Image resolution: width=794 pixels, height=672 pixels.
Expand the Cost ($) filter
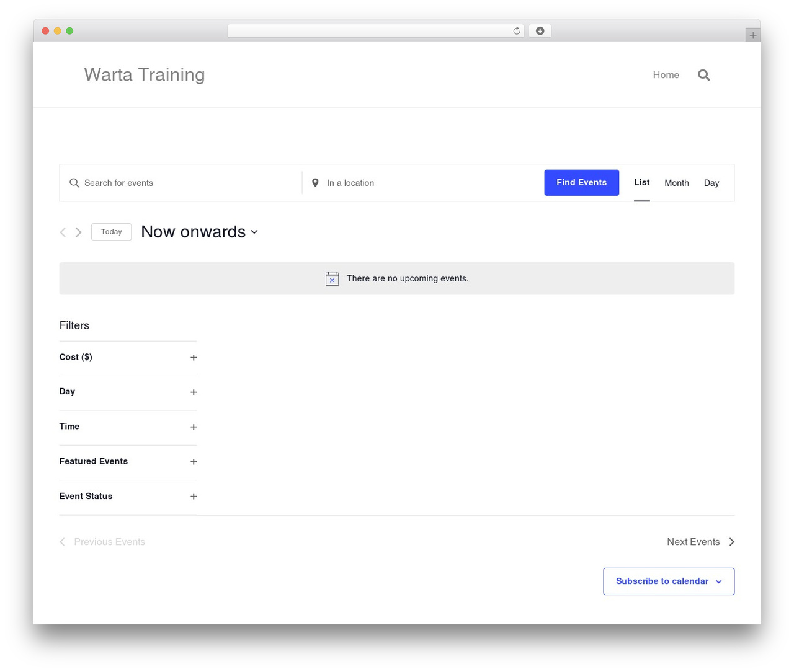128,358
